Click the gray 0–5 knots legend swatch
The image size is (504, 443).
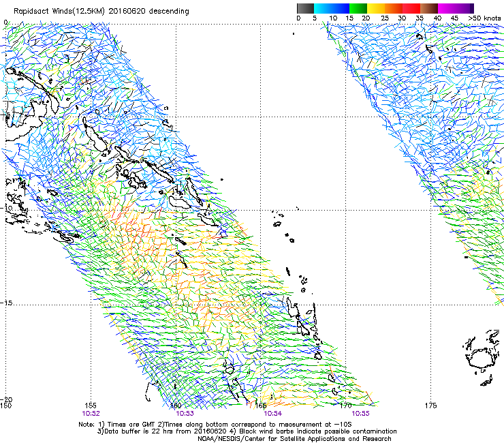pyautogui.click(x=305, y=8)
